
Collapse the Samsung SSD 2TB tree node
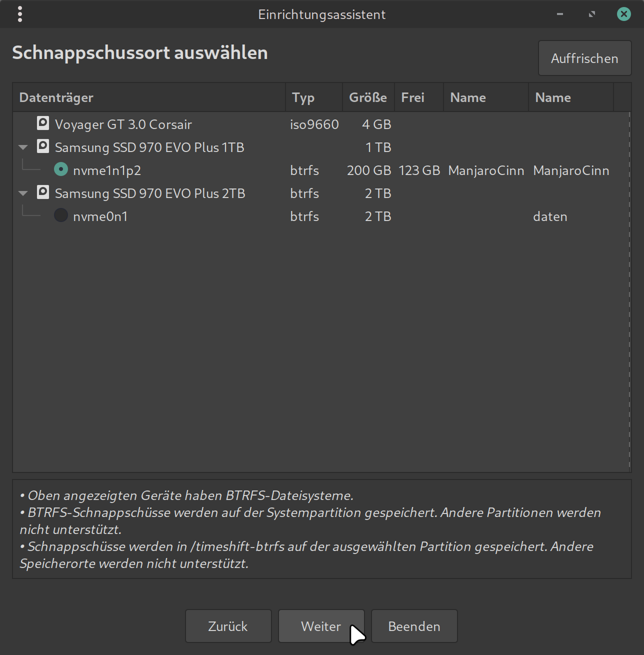pos(23,193)
